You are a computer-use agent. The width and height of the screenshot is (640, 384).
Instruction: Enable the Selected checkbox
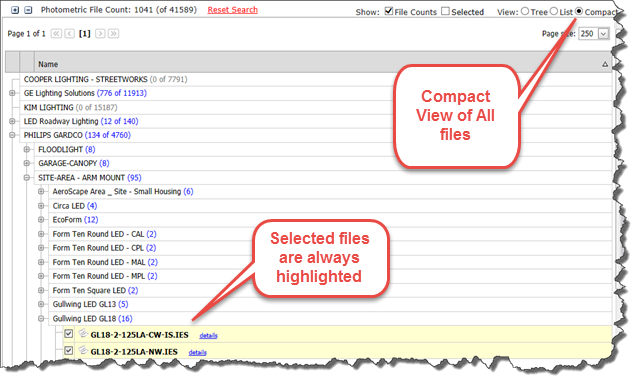point(446,11)
